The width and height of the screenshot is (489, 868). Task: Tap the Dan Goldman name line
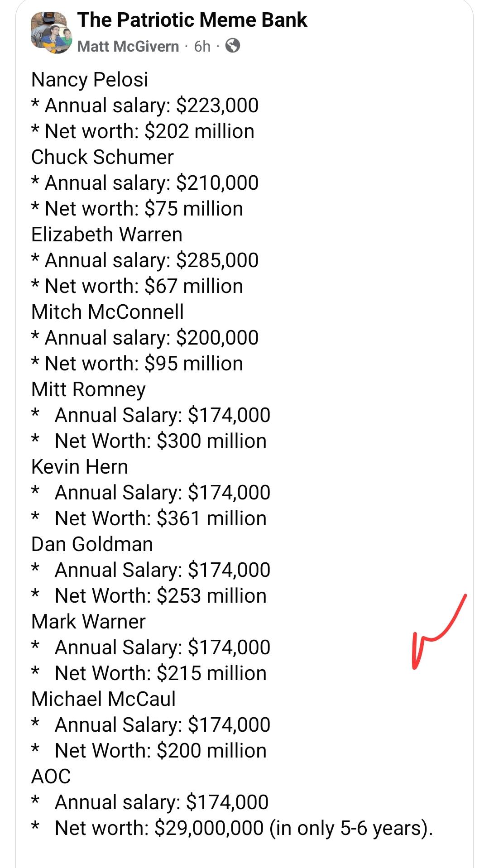click(x=92, y=544)
